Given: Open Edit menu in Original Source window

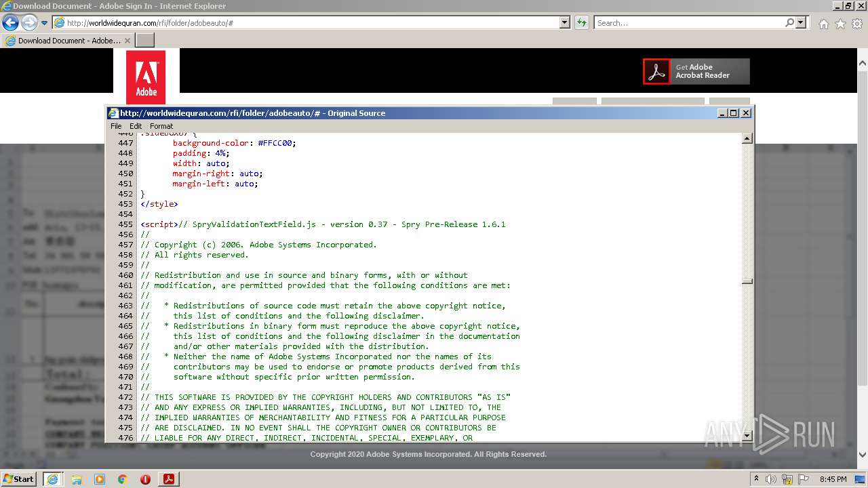Looking at the screenshot, I should tap(136, 126).
